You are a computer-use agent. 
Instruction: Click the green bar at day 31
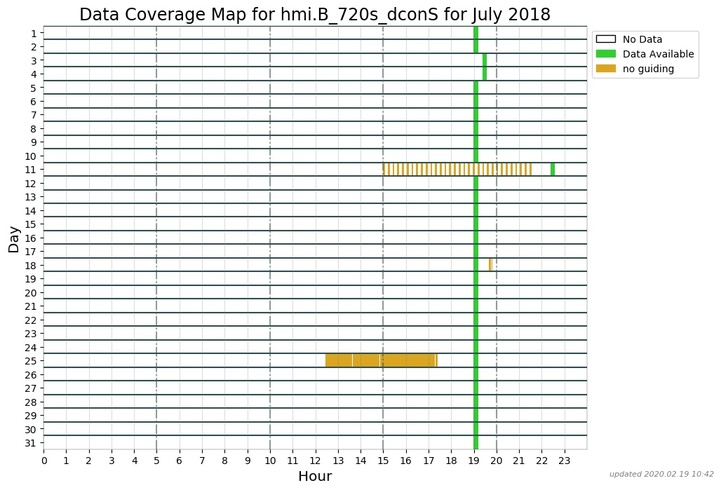point(476,442)
